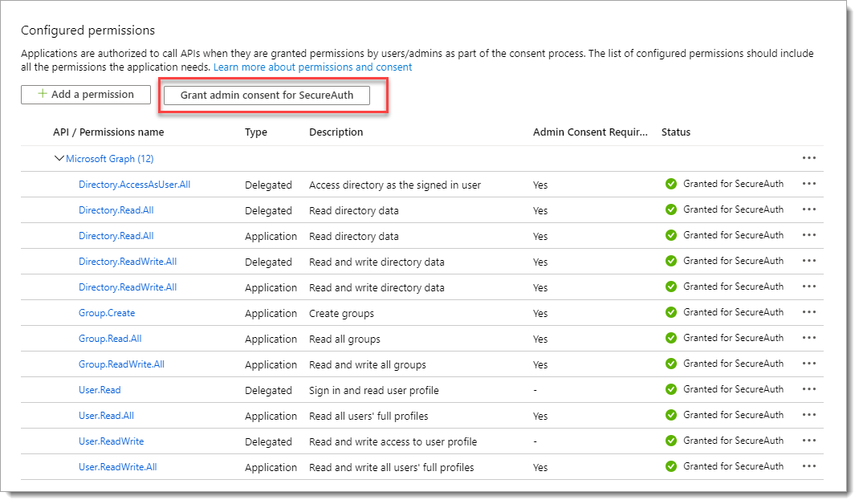
Task: Open Learn more about permissions and consent link
Action: [x=312, y=67]
